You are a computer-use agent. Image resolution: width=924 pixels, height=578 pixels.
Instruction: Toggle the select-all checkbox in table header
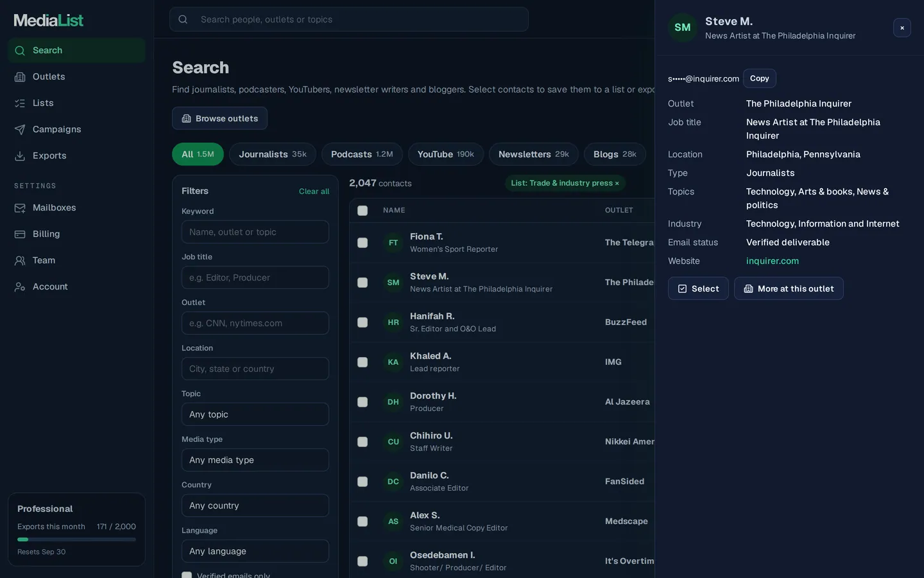coord(363,211)
